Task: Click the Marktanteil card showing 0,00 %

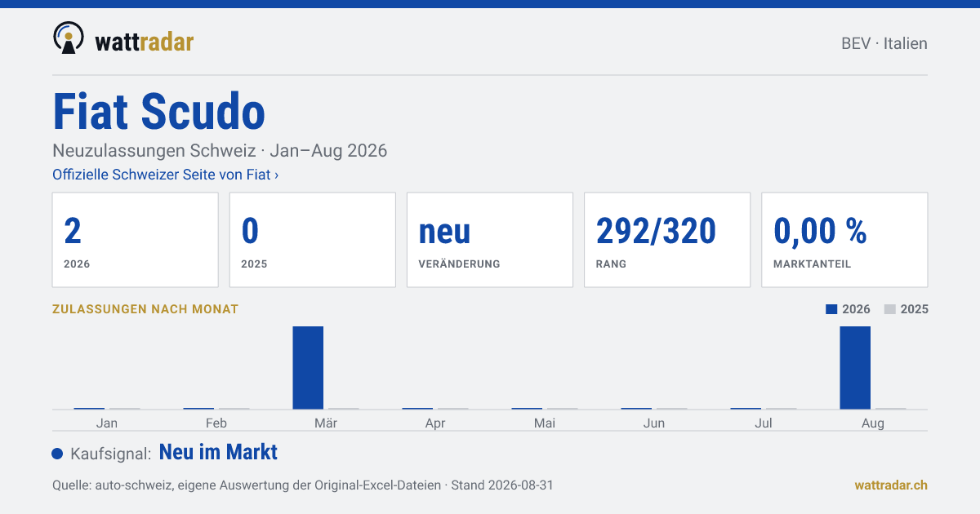Action: tap(844, 240)
